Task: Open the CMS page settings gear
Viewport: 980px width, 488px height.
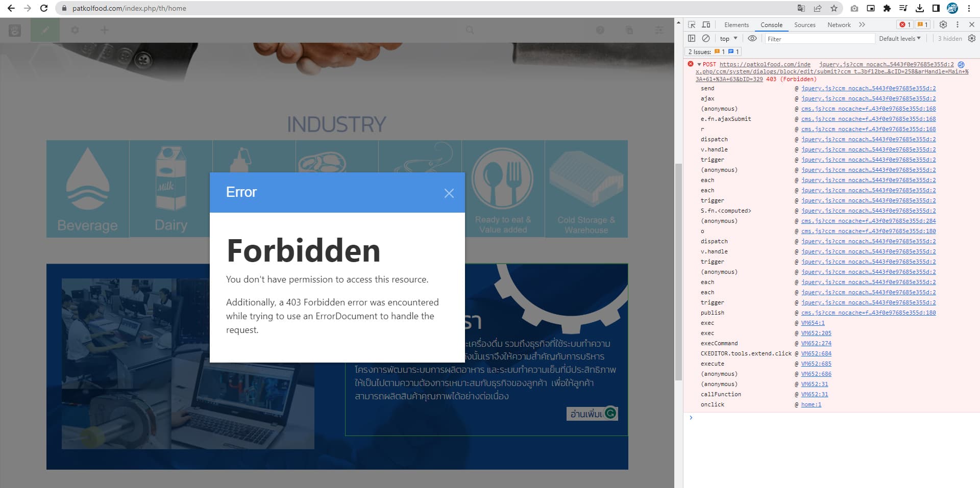Action: point(75,30)
